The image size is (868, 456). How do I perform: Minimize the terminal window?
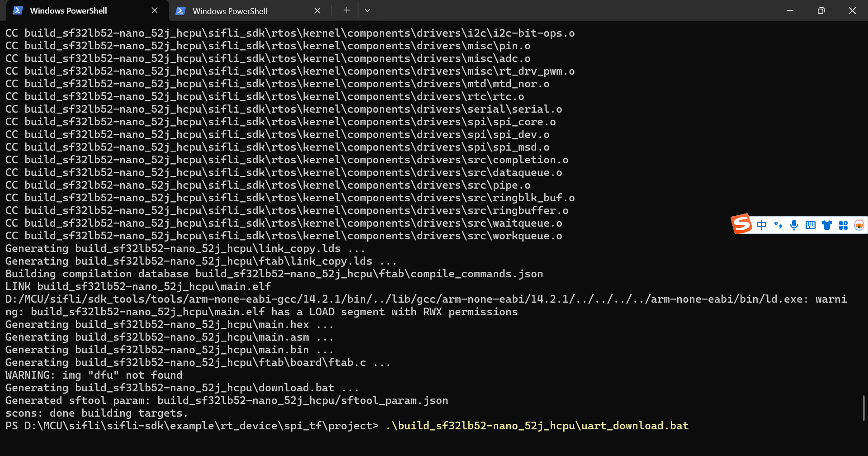click(790, 10)
